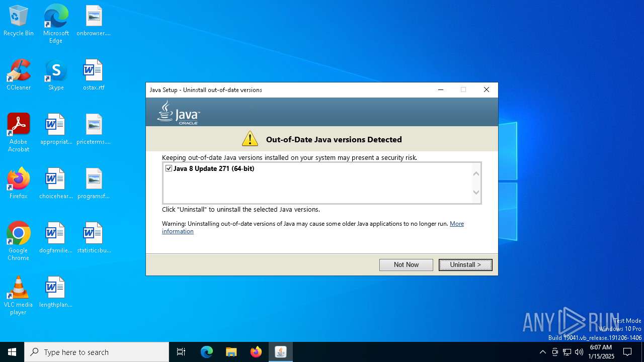Select the choicehear... Word document icon
The height and width of the screenshot is (362, 644).
pos(56,184)
